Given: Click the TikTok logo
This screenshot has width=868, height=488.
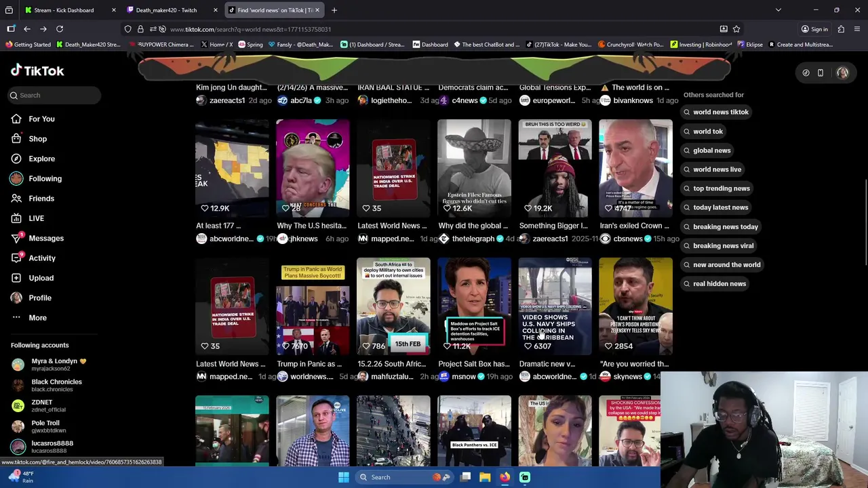Looking at the screenshot, I should [37, 70].
